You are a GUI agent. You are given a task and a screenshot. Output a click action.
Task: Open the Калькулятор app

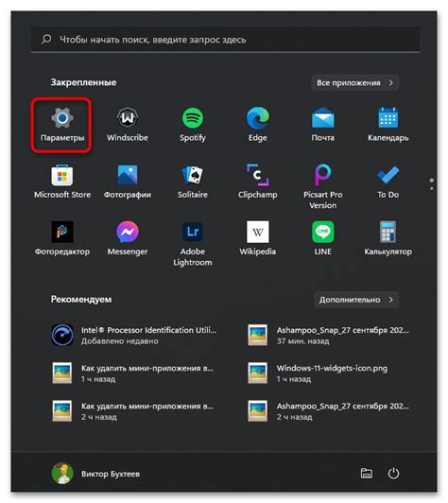(388, 238)
